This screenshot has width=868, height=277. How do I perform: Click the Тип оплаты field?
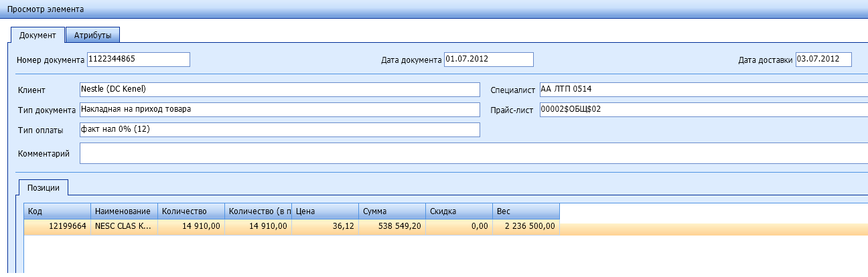click(279, 130)
